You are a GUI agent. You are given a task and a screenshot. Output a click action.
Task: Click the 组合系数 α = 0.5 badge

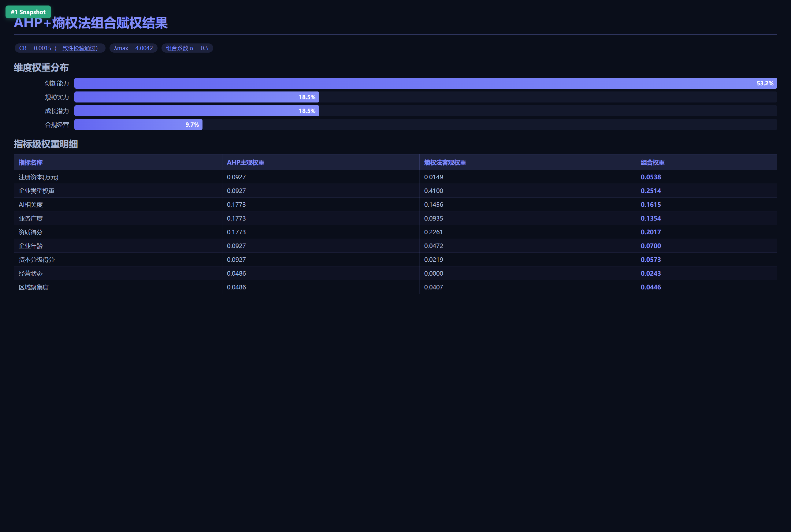pos(187,48)
